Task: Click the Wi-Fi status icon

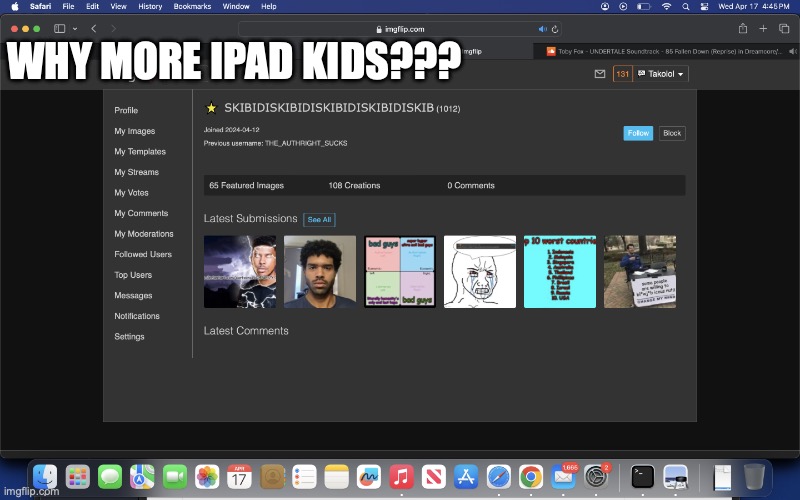Action: click(666, 7)
